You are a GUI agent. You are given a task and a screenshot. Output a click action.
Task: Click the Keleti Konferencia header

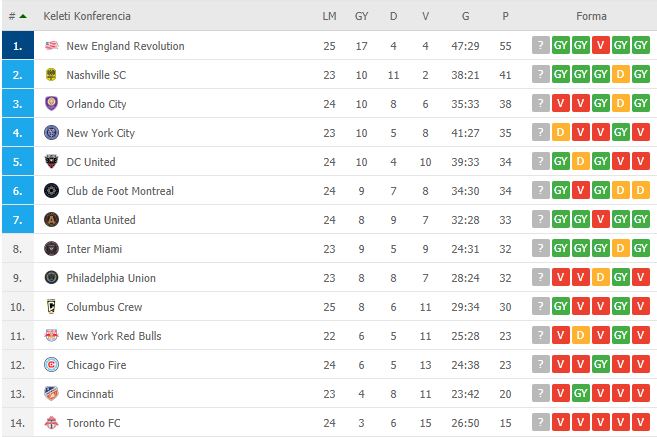coord(87,16)
